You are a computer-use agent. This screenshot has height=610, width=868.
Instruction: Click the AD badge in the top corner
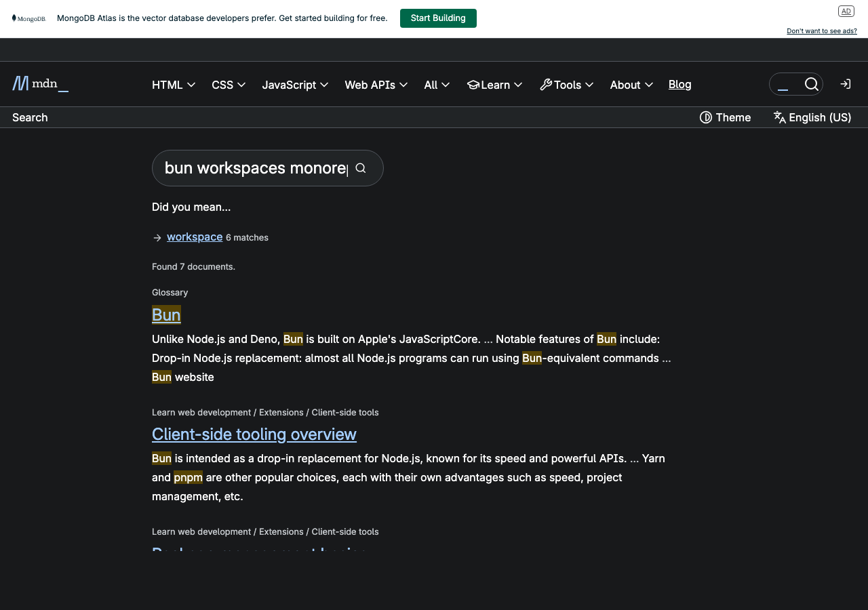pos(846,11)
